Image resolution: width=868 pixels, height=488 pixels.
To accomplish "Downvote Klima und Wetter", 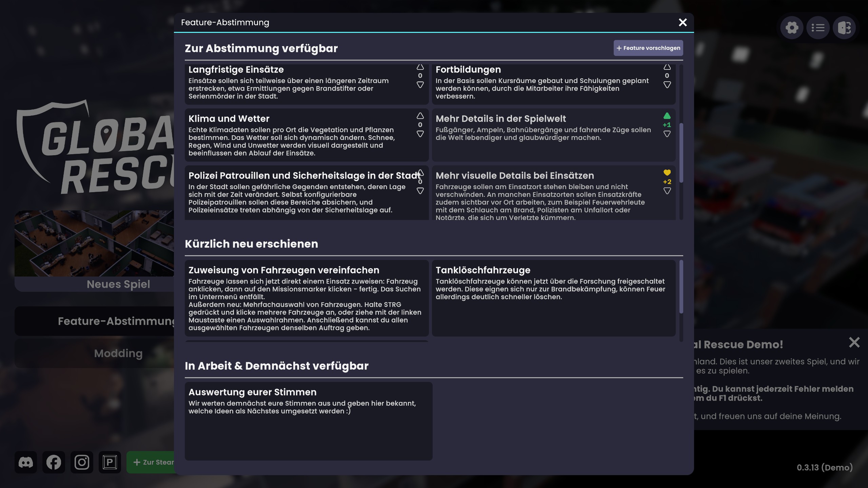I will (420, 134).
